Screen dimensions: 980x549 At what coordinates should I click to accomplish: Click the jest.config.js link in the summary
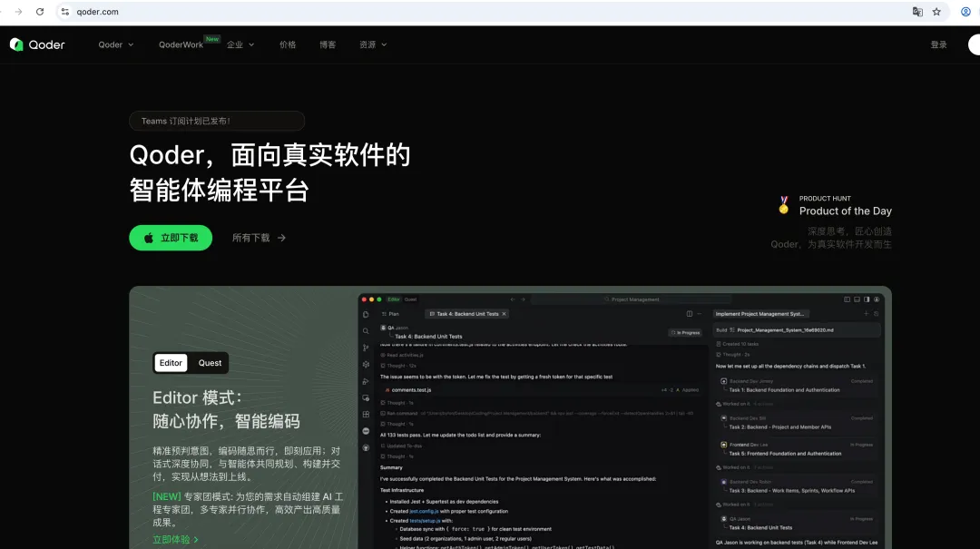(x=423, y=511)
